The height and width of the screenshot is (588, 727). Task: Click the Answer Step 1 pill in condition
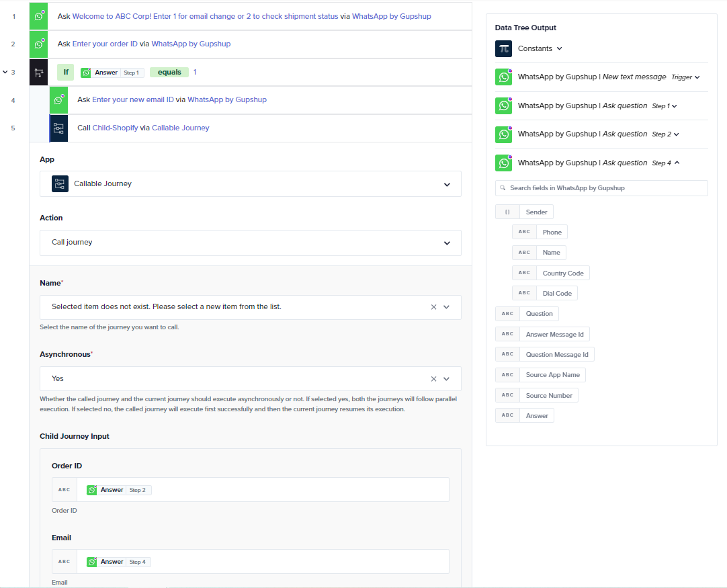coord(113,73)
